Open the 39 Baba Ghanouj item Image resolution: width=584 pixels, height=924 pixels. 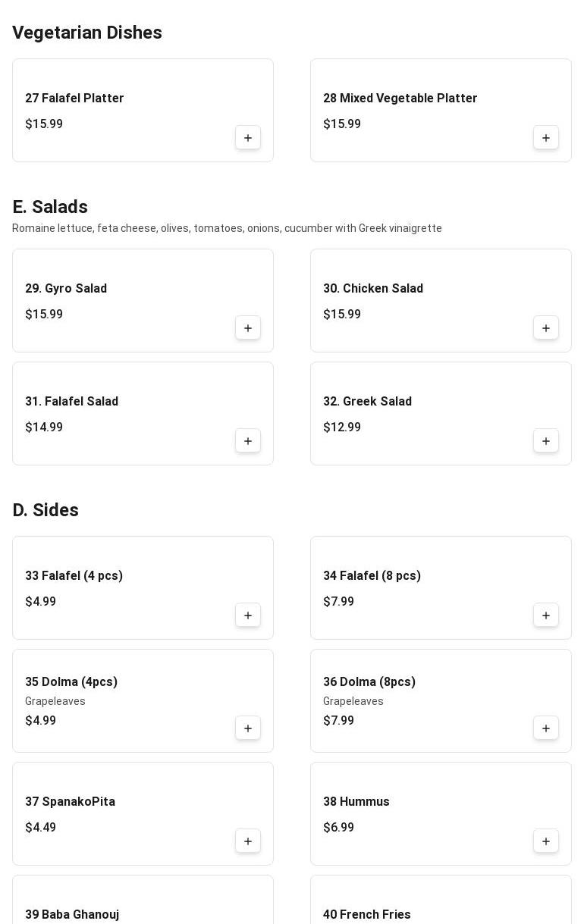pos(72,914)
